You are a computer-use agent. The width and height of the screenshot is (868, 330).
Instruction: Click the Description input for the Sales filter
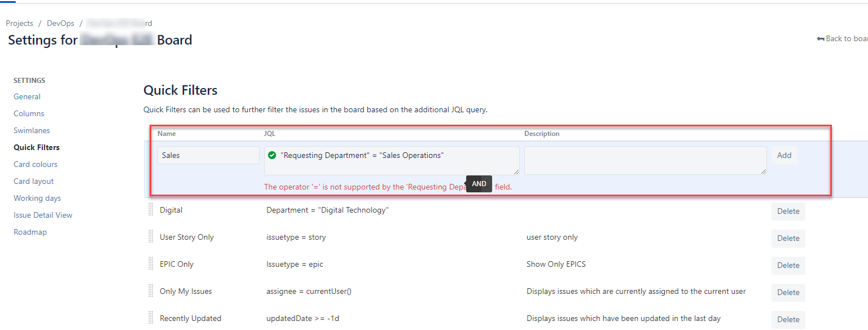click(645, 160)
